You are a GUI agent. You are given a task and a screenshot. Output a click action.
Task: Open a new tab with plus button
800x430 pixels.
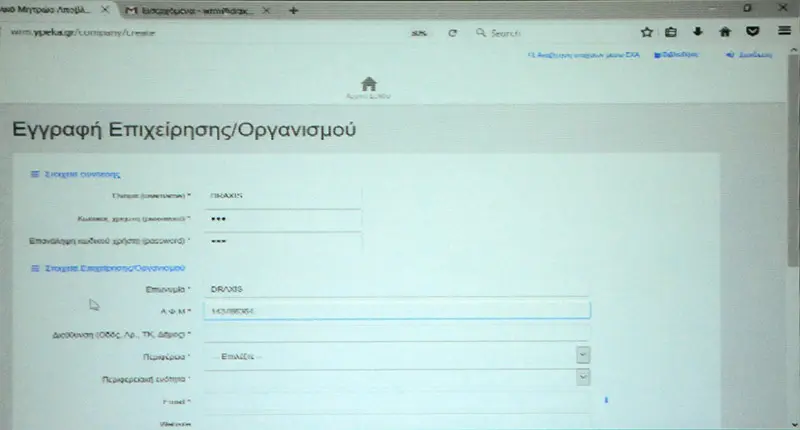[x=293, y=10]
